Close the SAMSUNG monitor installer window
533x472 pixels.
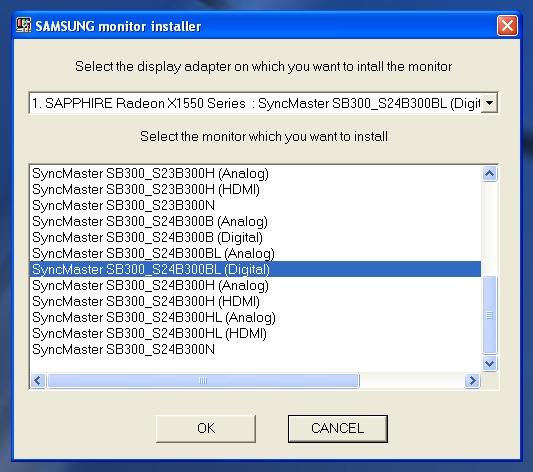[507, 25]
